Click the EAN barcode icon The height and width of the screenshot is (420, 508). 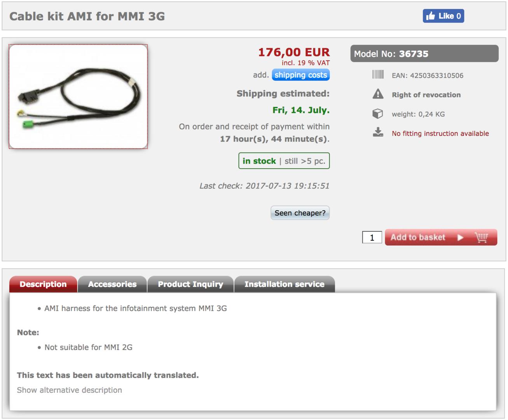[x=378, y=75]
